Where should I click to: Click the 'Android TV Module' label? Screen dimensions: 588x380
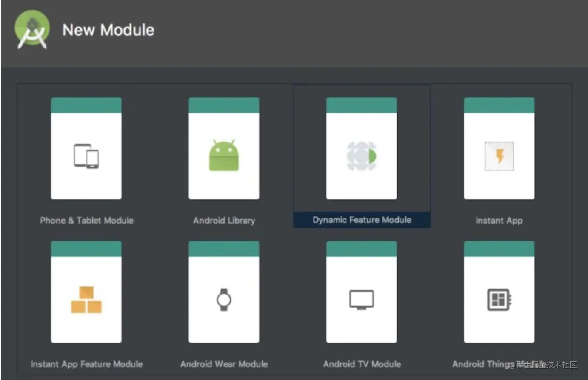[x=362, y=364]
